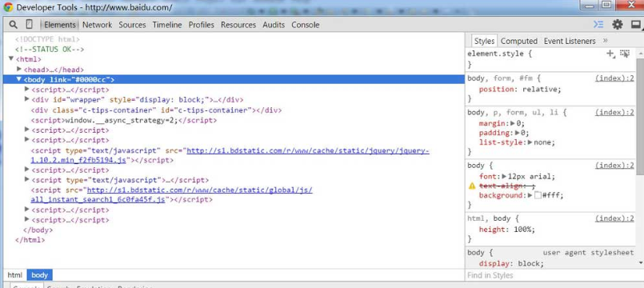Image resolution: width=644 pixels, height=288 pixels.
Task: Open the Profiles tab
Action: [x=202, y=25]
